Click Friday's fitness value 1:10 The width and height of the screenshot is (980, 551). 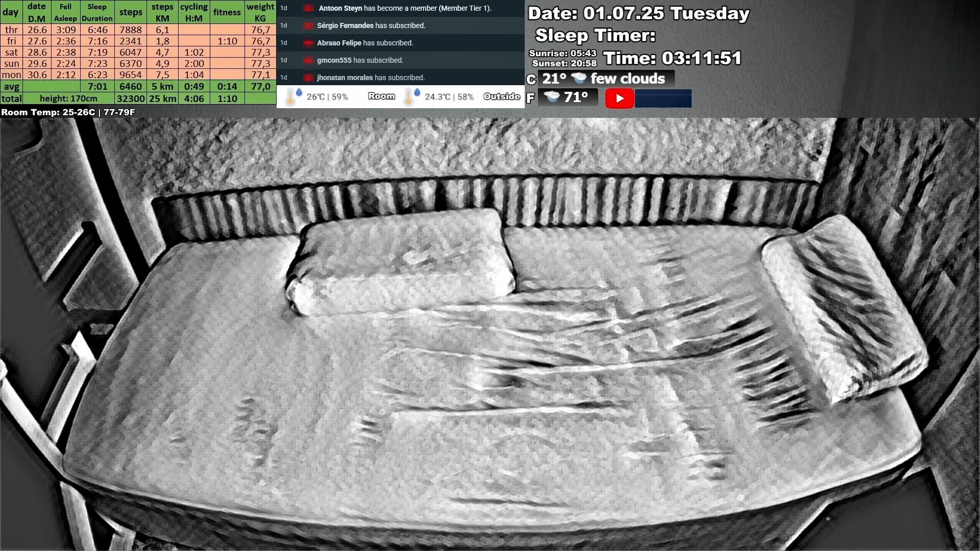click(x=227, y=41)
